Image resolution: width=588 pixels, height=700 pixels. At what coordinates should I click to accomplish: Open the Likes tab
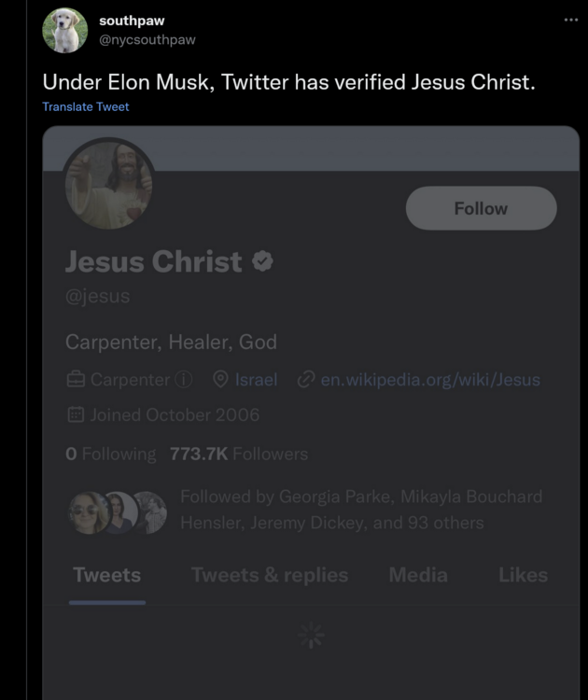click(x=523, y=575)
